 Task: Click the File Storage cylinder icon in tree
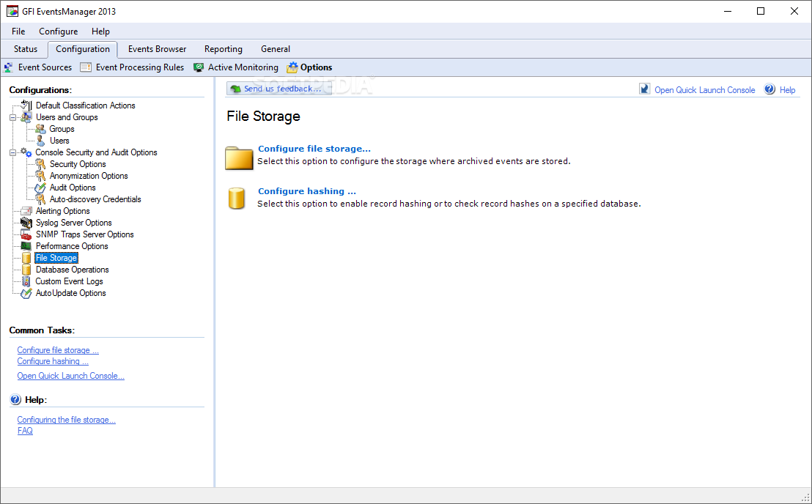click(26, 258)
